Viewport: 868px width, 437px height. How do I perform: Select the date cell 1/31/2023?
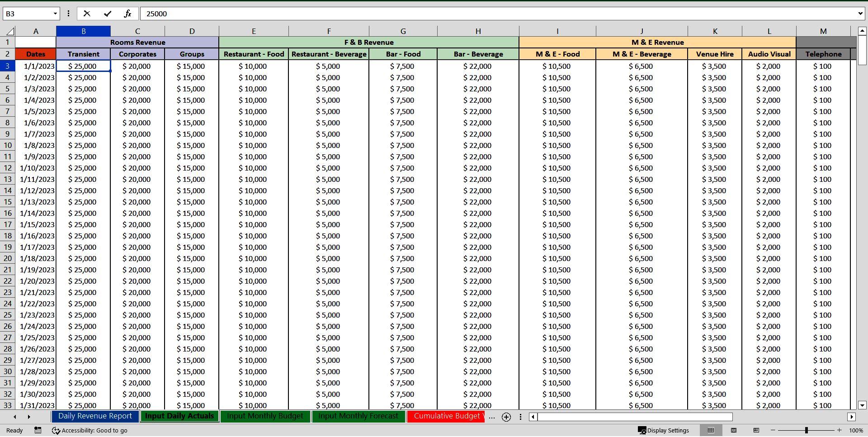pos(36,405)
